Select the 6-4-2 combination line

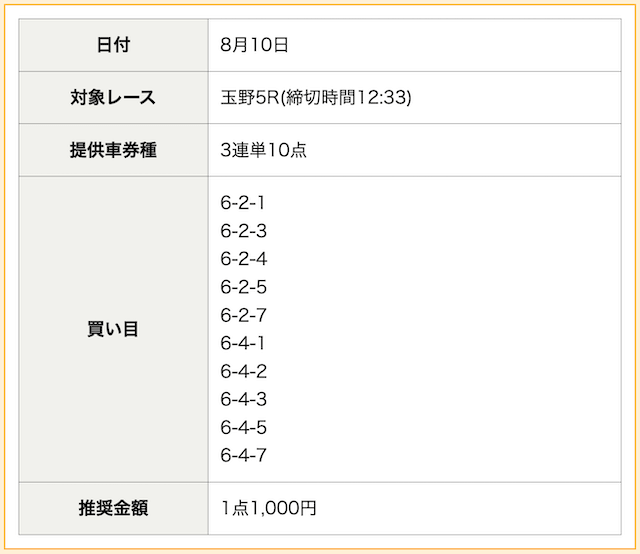(244, 371)
